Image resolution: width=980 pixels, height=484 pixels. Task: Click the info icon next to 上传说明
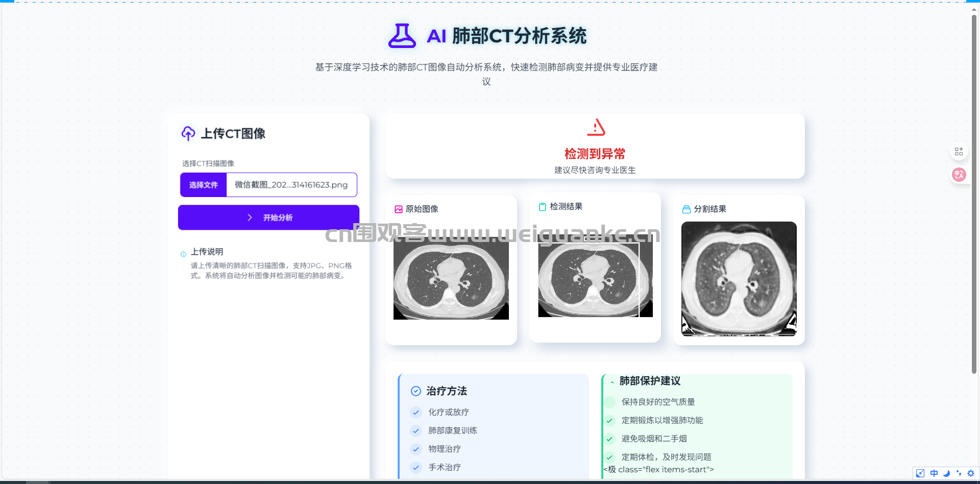183,254
